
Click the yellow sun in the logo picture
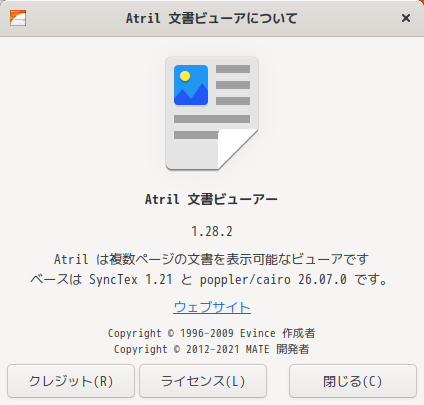coord(185,76)
